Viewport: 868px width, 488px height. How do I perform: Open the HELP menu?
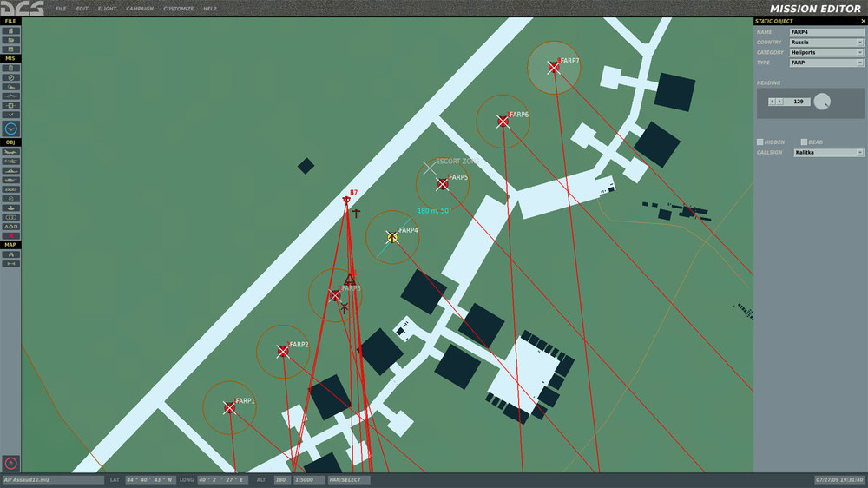pyautogui.click(x=210, y=9)
